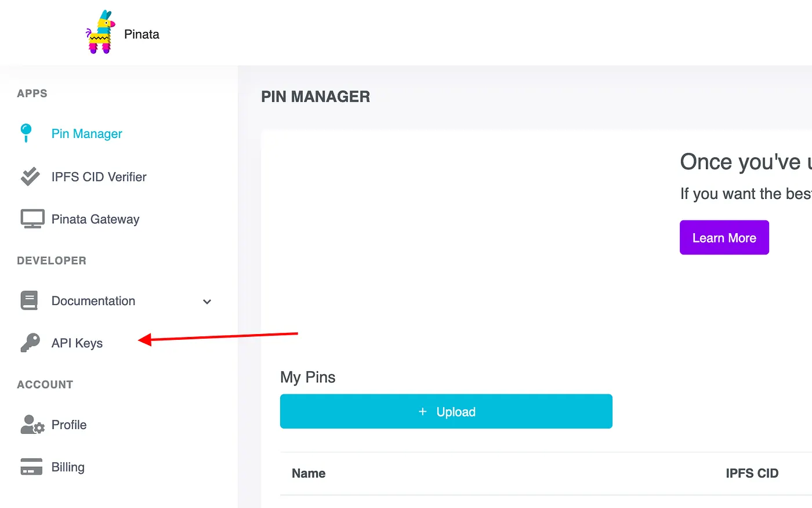Image resolution: width=812 pixels, height=508 pixels.
Task: Click the Pin Manager pin icon
Action: [26, 133]
